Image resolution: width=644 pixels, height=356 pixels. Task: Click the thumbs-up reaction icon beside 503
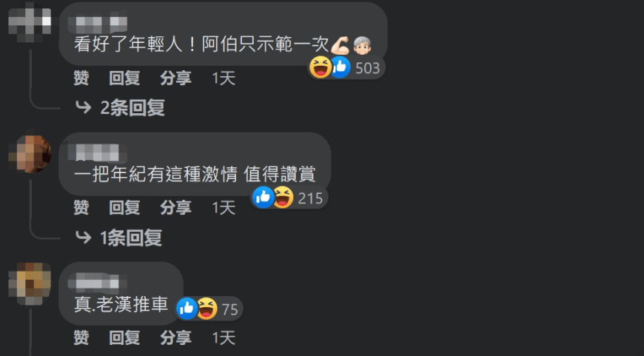coord(340,67)
